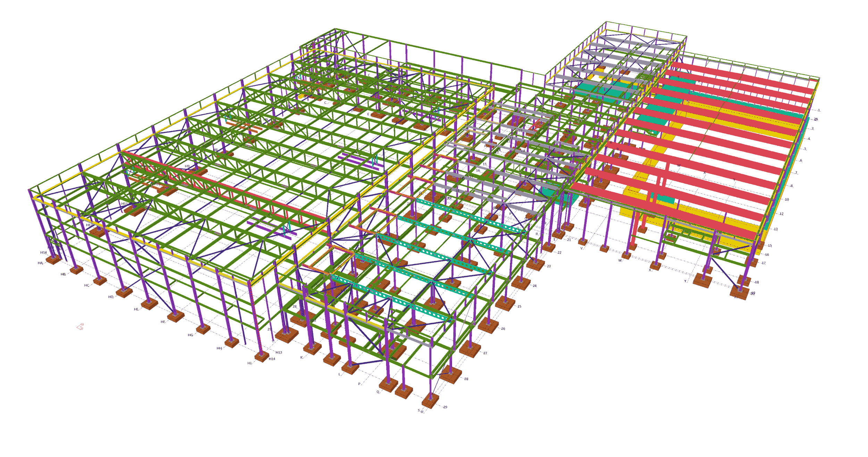Click the P grid label
Viewport: 868px width, 457px height.
pyautogui.click(x=359, y=384)
